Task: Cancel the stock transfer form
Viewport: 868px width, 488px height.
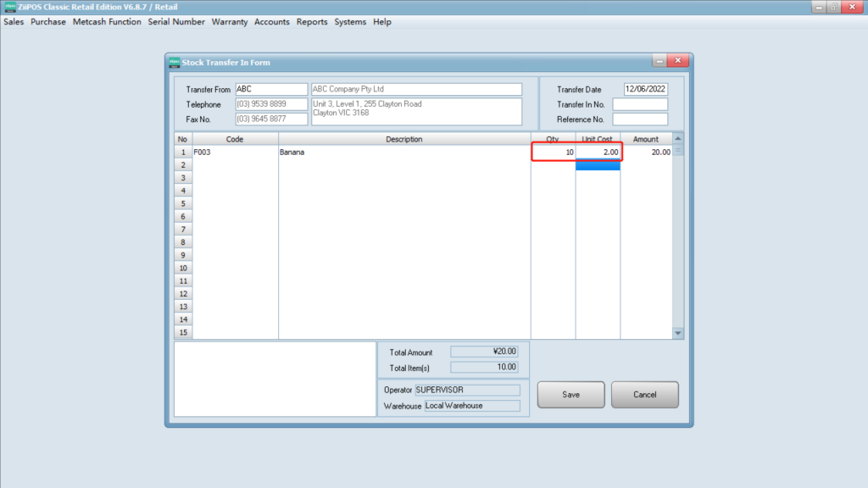Action: [645, 395]
